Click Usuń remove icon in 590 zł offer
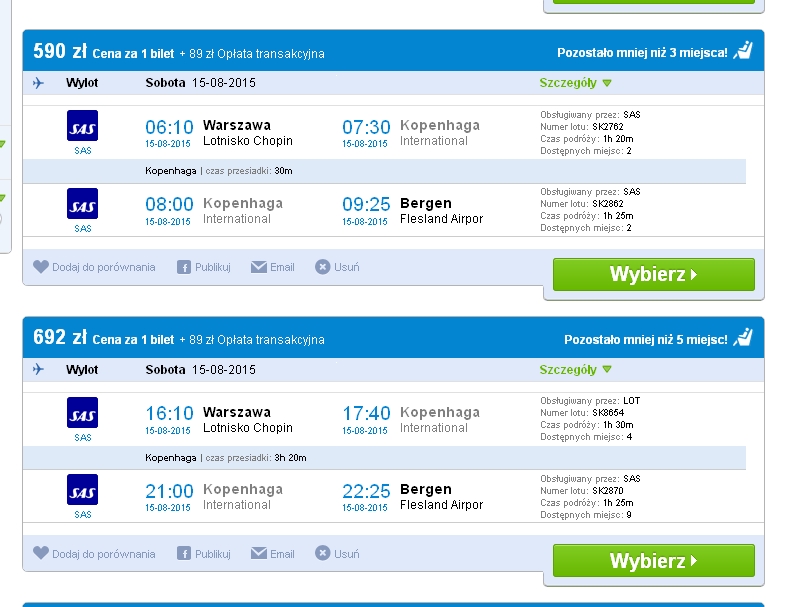785x607 pixels. click(323, 267)
